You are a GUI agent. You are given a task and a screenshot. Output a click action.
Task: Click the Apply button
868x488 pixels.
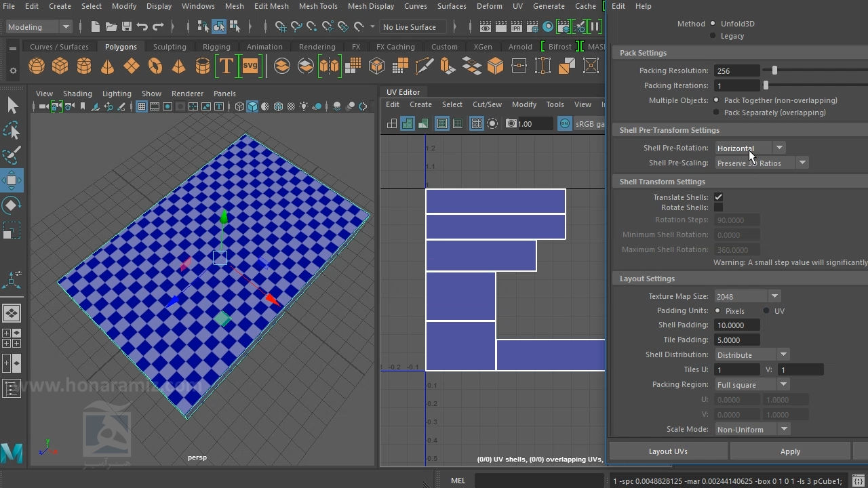click(x=790, y=451)
